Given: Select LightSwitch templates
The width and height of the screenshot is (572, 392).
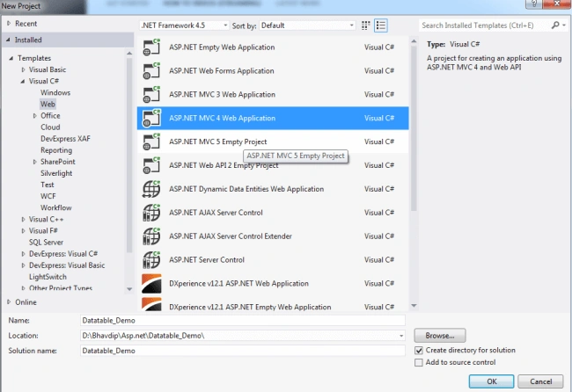Looking at the screenshot, I should tap(48, 277).
